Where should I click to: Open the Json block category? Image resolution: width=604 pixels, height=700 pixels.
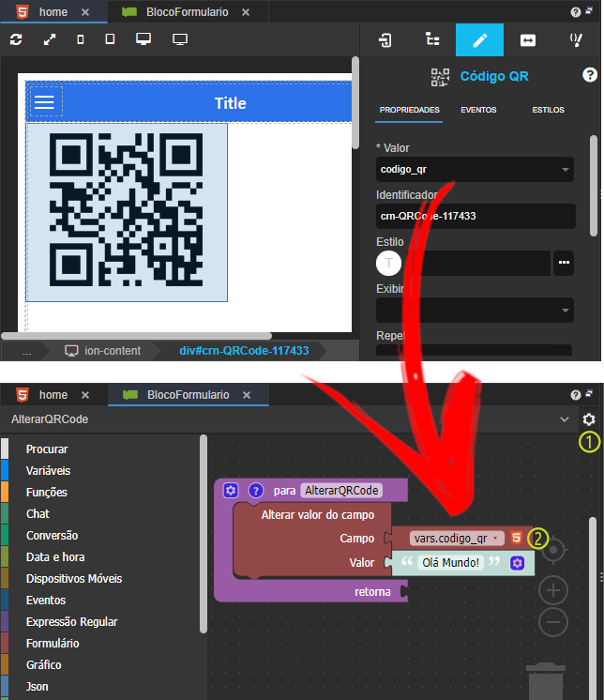pos(37,687)
